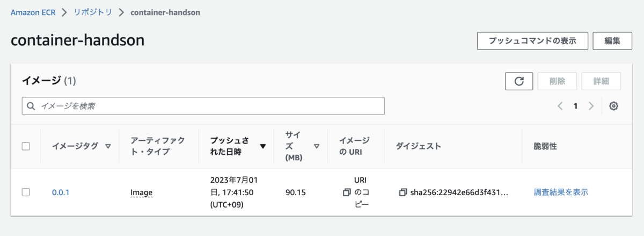Click the search magnifier icon
The height and width of the screenshot is (236, 644).
[31, 106]
